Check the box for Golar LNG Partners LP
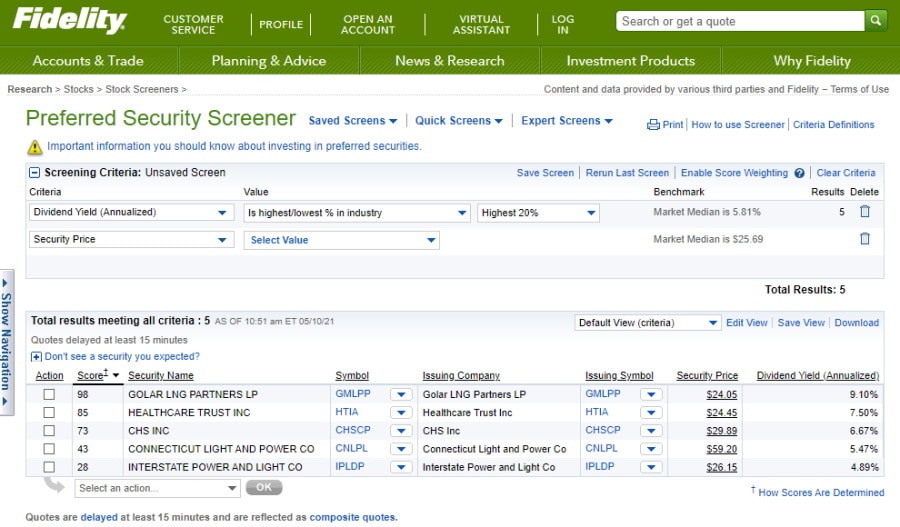The height and width of the screenshot is (527, 900). 49,394
